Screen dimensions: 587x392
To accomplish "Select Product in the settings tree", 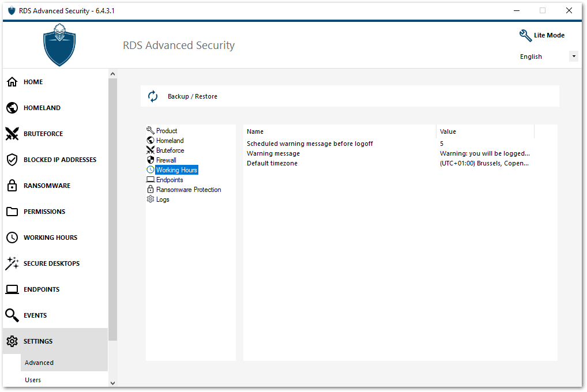I will pyautogui.click(x=167, y=131).
